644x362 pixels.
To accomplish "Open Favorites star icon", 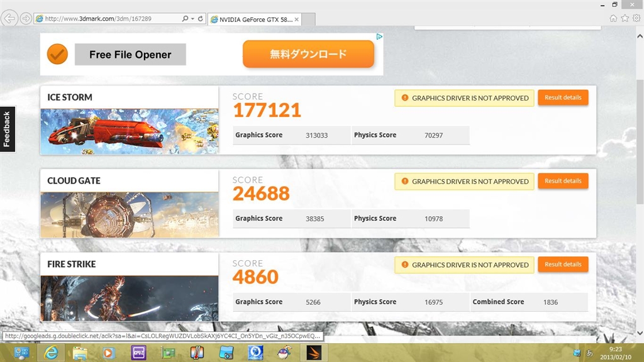I will [x=625, y=18].
